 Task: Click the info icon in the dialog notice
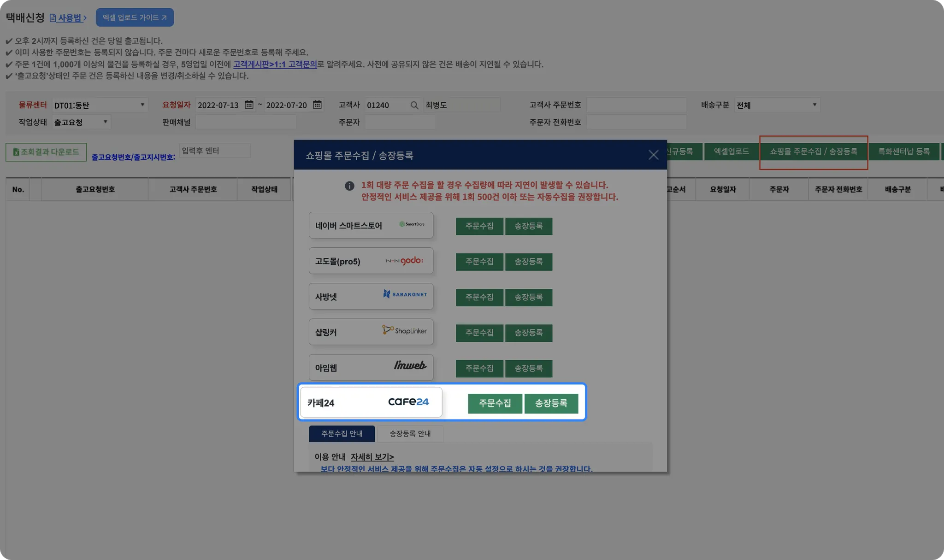pyautogui.click(x=349, y=186)
